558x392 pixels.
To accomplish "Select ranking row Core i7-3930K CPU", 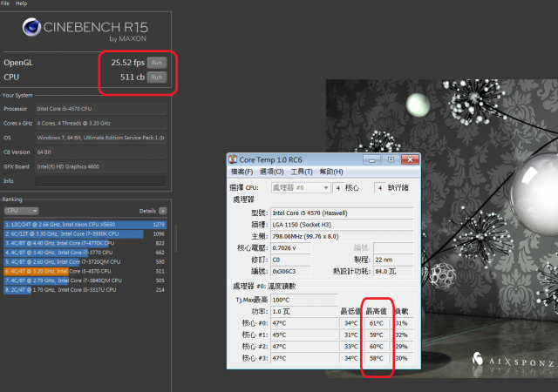I will (85, 234).
